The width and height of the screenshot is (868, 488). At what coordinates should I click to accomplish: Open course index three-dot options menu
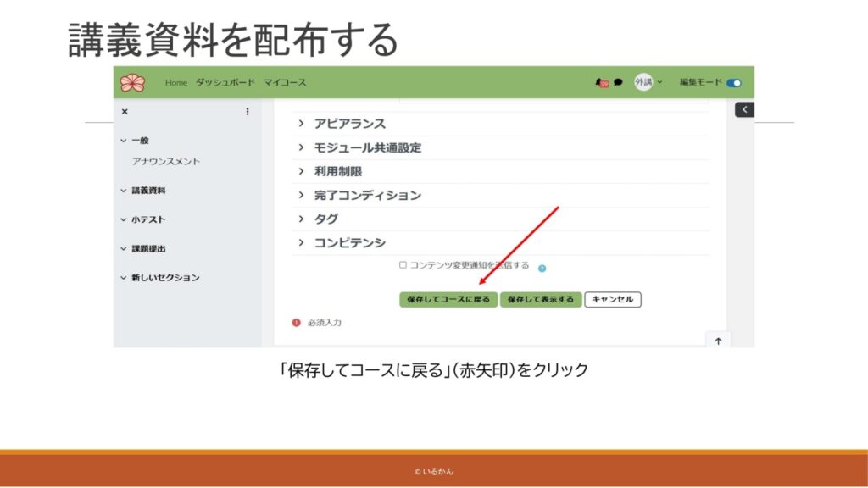click(248, 112)
